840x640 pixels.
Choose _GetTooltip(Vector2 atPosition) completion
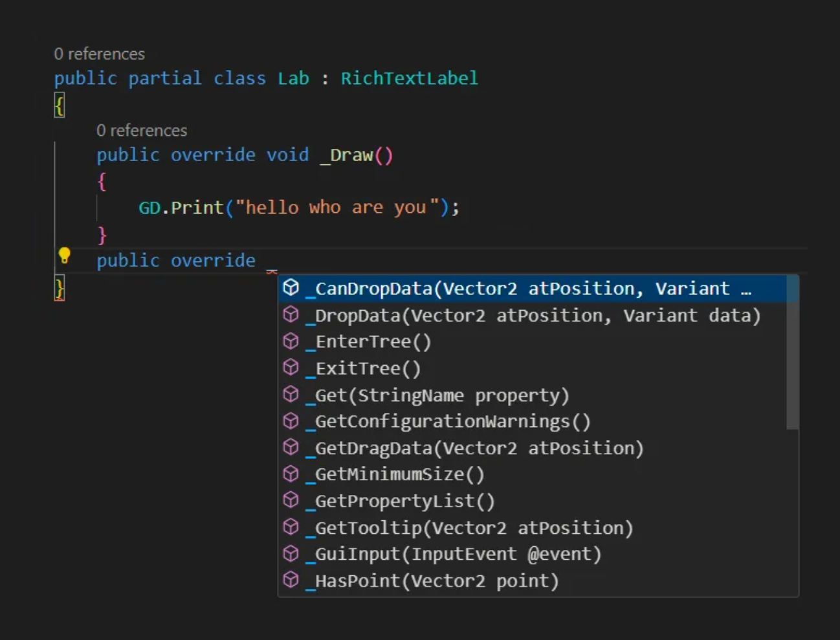click(533, 527)
